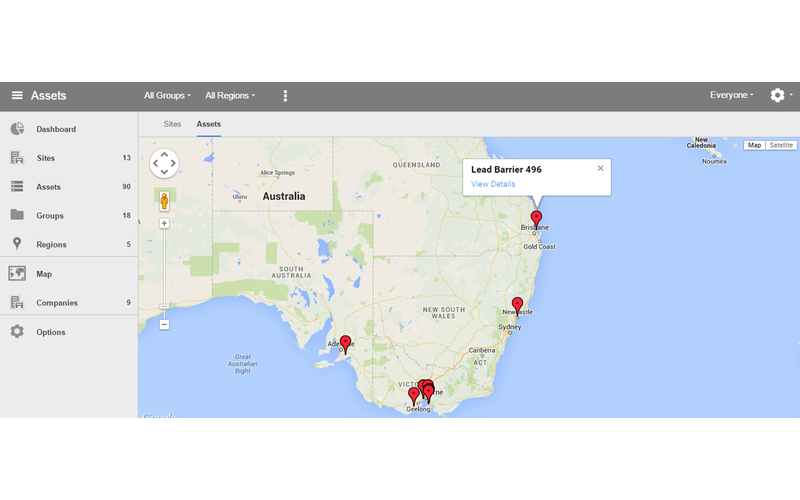
Task: Click the View Details link
Action: tap(493, 184)
